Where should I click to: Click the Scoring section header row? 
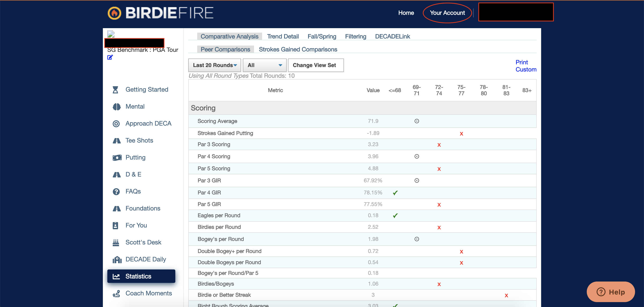(x=362, y=108)
